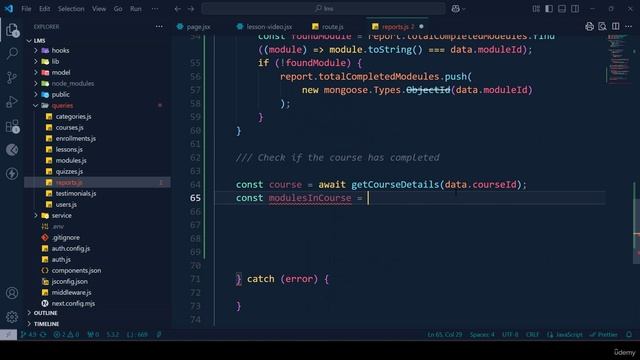Go back with the left arrow
The width and height of the screenshot is (640, 360).
coord(177,9)
